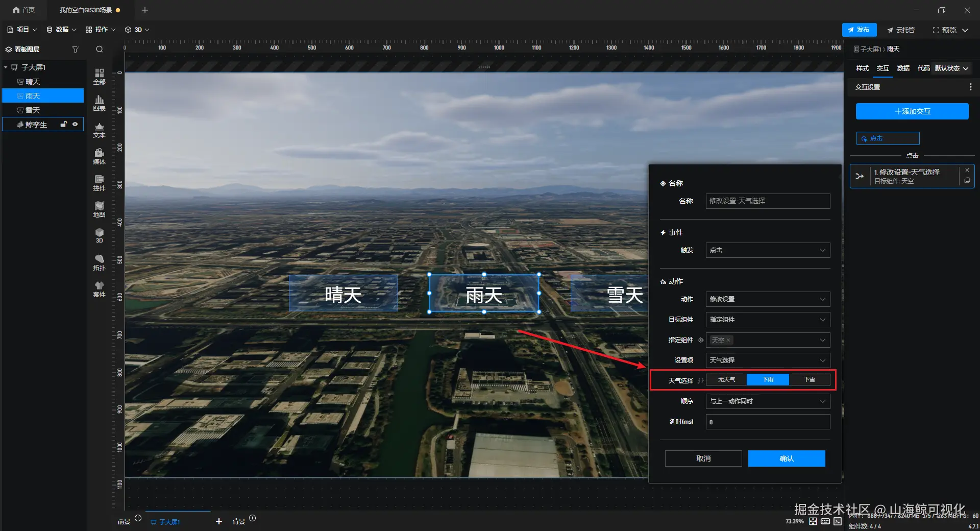Image resolution: width=980 pixels, height=531 pixels.
Task: Open the 设置项 天气选择 dropdown
Action: point(768,360)
